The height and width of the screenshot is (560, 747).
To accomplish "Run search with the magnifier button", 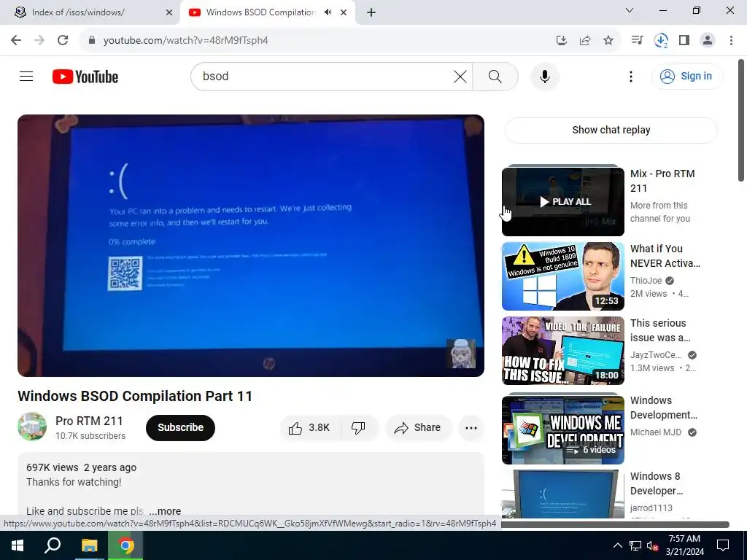I will (x=495, y=76).
